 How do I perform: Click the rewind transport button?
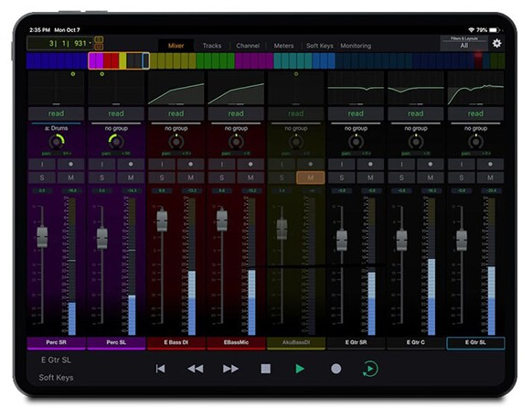(x=196, y=369)
